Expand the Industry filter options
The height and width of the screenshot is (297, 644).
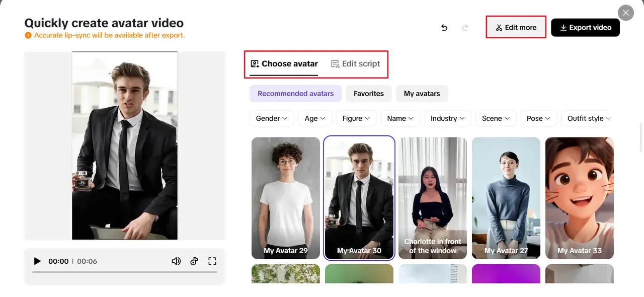tap(448, 118)
